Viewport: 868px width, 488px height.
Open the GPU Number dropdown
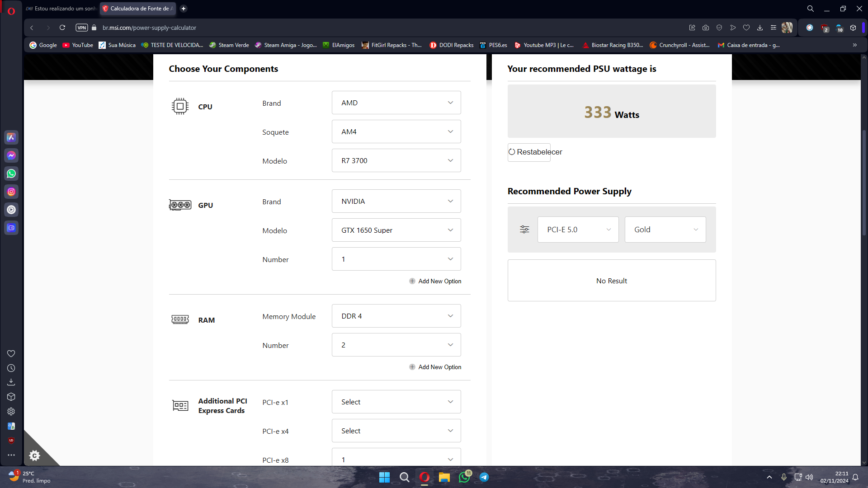396,259
